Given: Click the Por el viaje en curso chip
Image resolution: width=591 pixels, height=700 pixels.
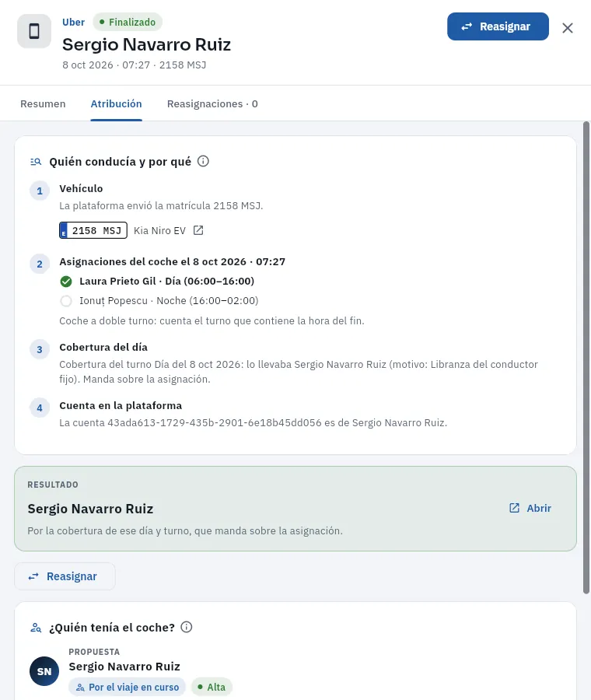Looking at the screenshot, I should (128, 687).
